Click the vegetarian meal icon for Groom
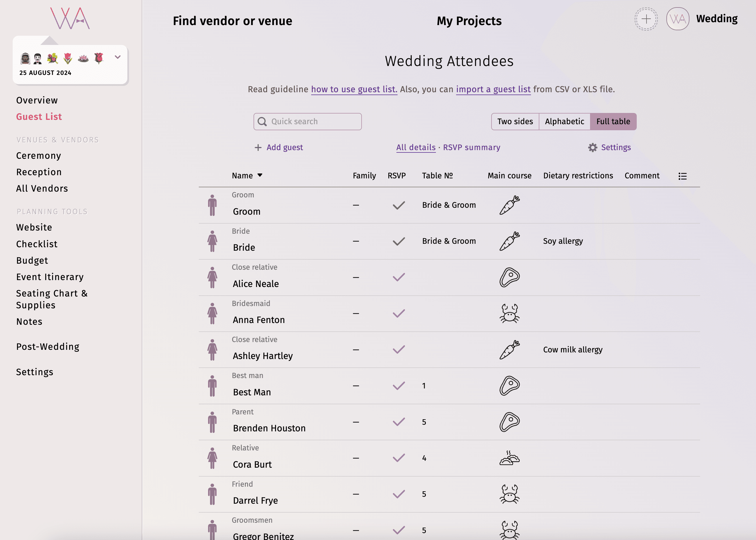 pos(509,205)
